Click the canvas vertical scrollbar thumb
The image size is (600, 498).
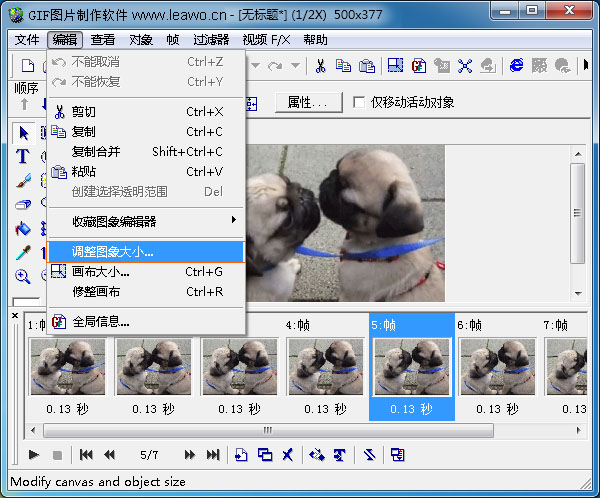pyautogui.click(x=577, y=213)
